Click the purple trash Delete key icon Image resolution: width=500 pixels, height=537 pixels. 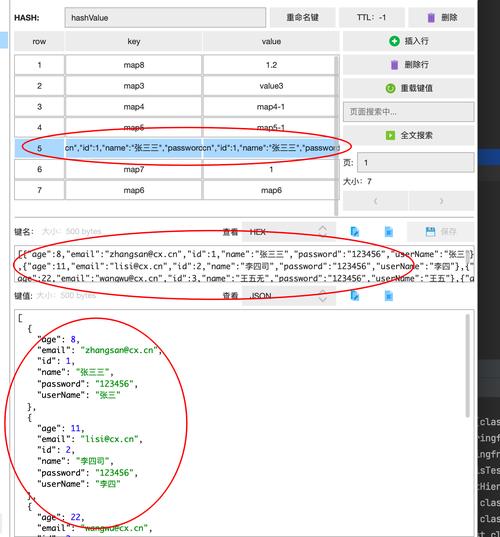click(x=431, y=17)
